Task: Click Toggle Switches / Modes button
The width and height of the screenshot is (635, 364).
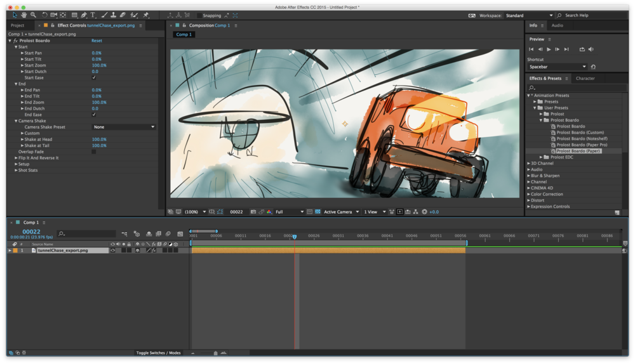Action: click(158, 353)
